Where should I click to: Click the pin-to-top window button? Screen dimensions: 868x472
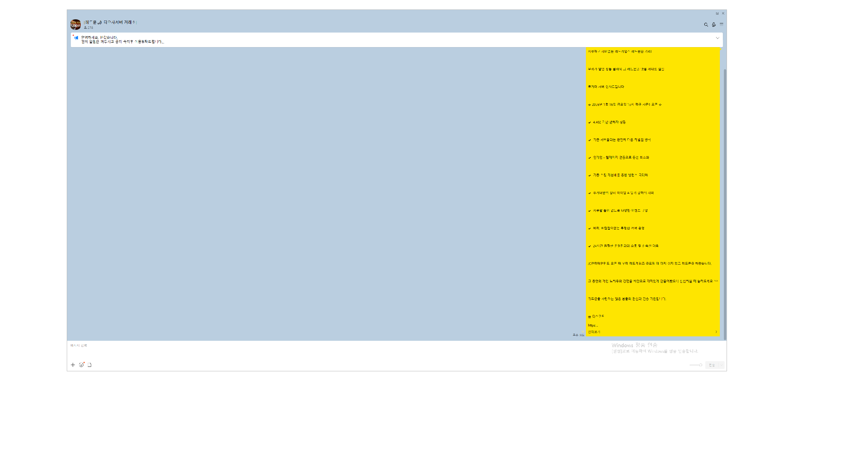click(717, 14)
